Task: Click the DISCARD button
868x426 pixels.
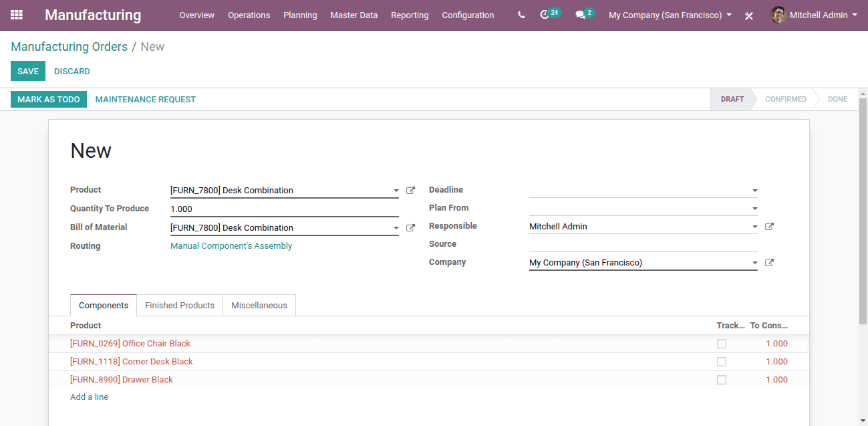Action: [x=72, y=71]
